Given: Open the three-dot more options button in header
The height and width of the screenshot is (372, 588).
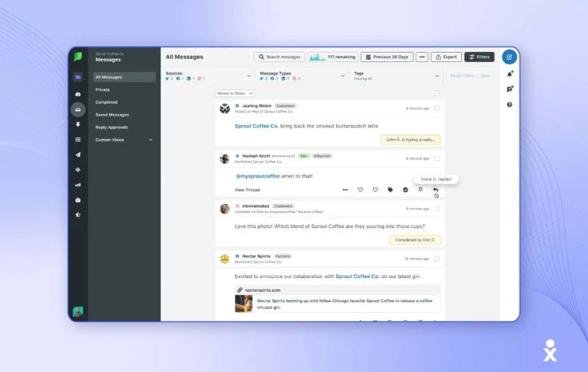Looking at the screenshot, I should tap(422, 57).
